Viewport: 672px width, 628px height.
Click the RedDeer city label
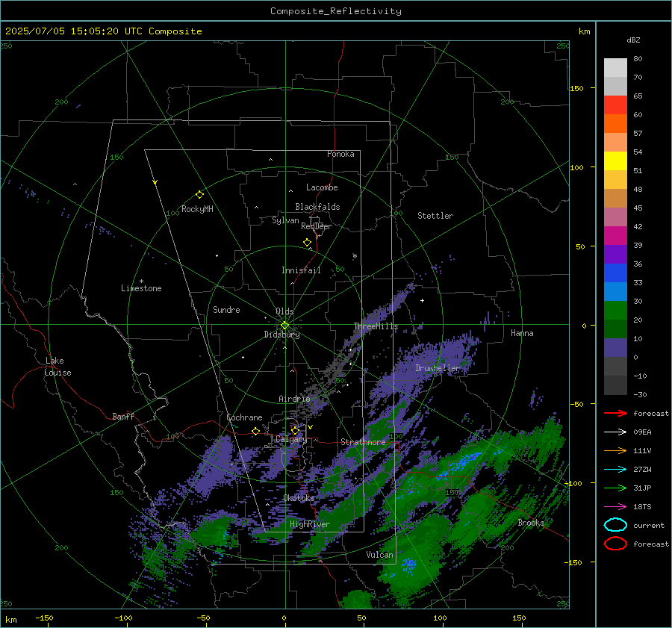[317, 226]
